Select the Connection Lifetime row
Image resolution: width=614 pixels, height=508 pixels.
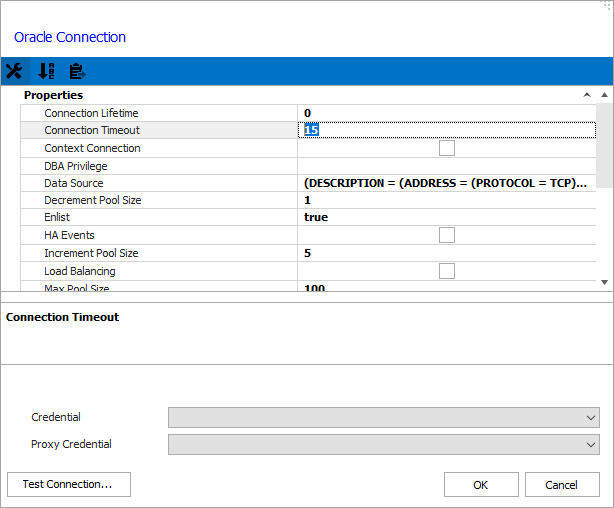tap(308, 113)
